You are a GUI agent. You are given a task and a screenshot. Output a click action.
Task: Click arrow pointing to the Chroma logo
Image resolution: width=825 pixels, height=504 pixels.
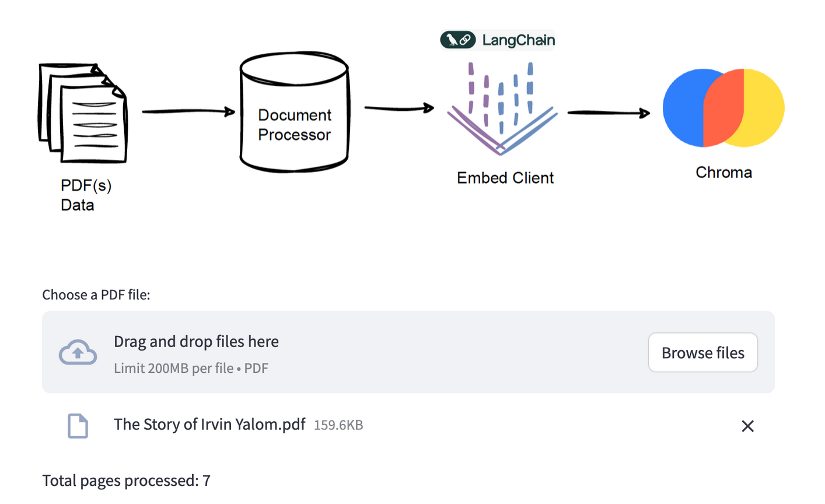tap(608, 113)
